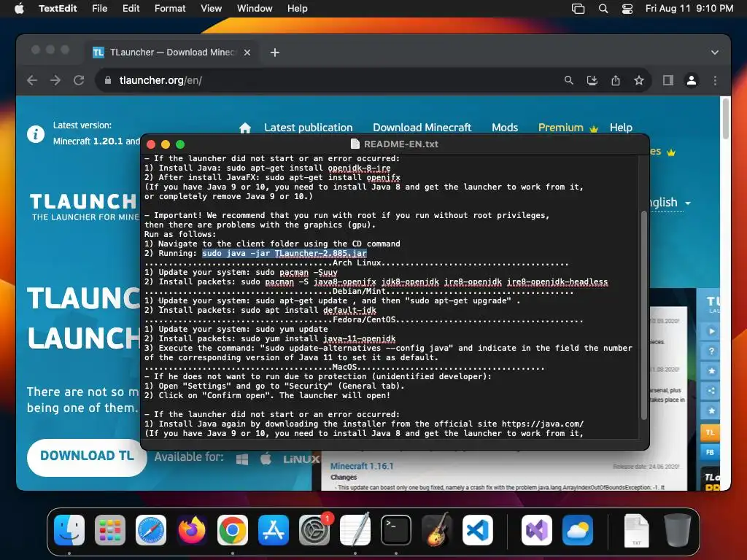Open the Finder icon in the Dock

(69, 530)
